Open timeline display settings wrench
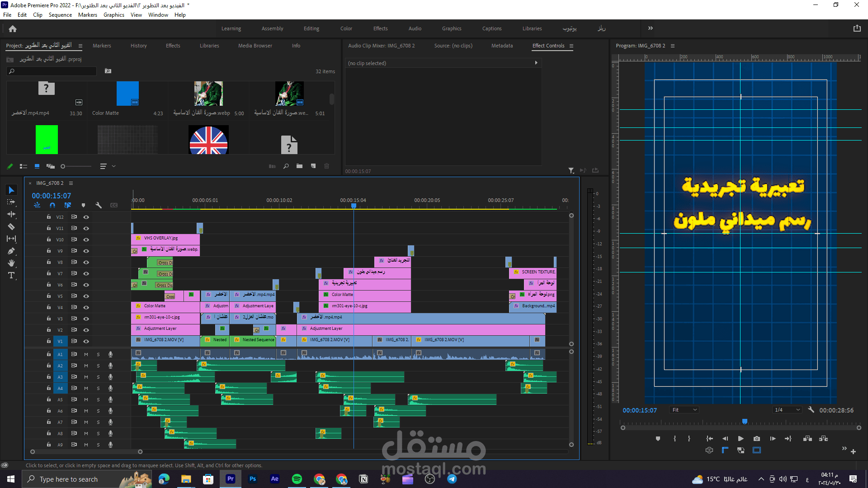 pyautogui.click(x=99, y=205)
